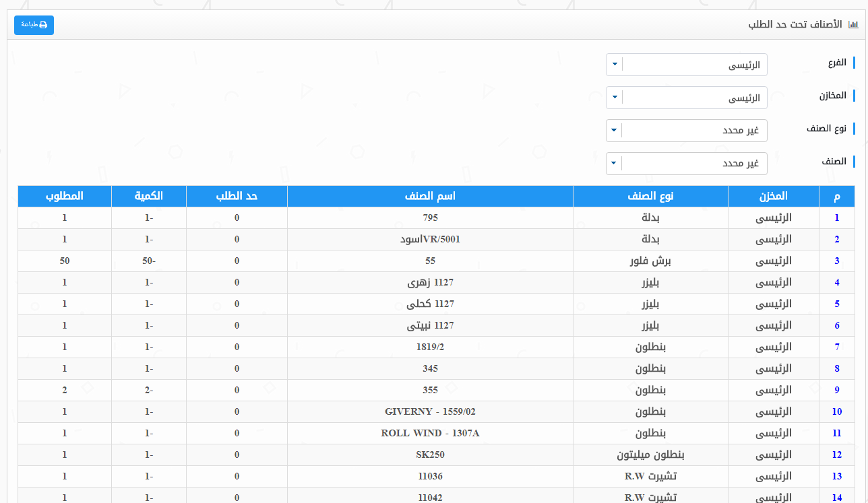Expand the نوع الصنف dropdown arrow

tap(615, 130)
